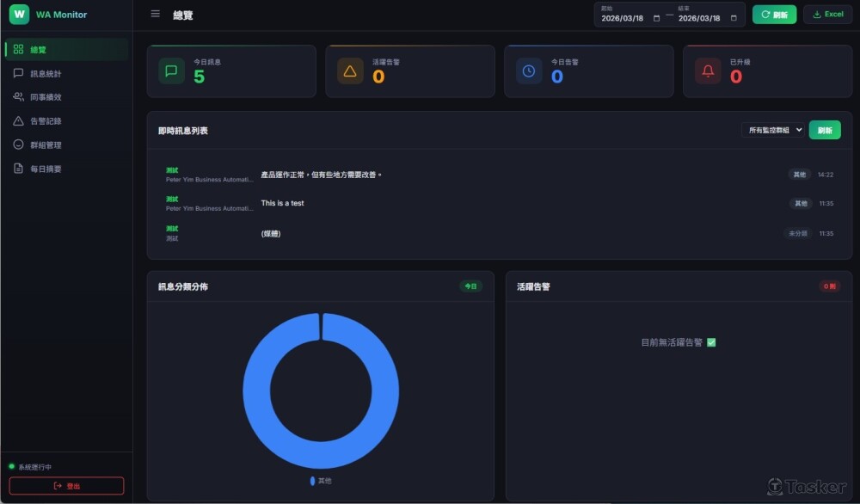
Task: Click the 活躍告警 warning triangle card icon
Action: [x=350, y=71]
